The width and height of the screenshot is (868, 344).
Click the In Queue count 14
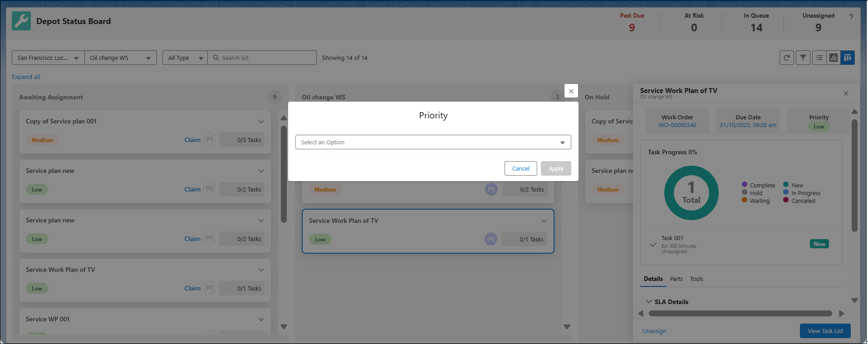pyautogui.click(x=756, y=28)
